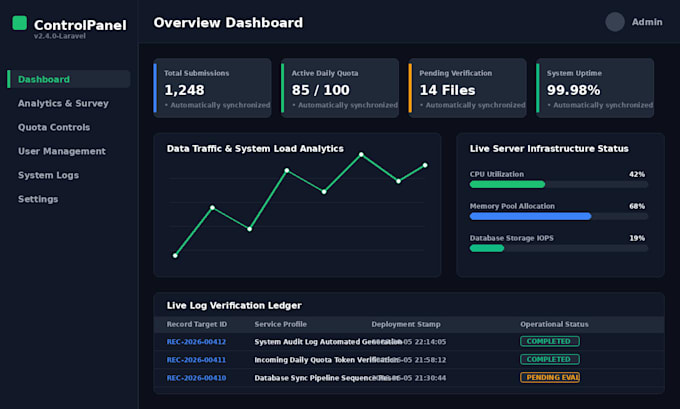Viewport: 680px width, 409px height.
Task: Click COMPLETED badge for REC-2026-00412
Action: tap(549, 341)
